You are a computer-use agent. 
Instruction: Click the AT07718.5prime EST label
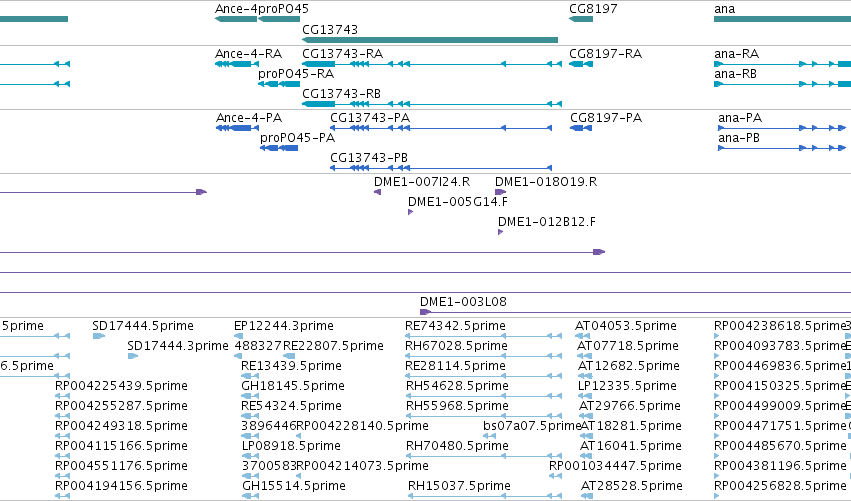coord(628,346)
